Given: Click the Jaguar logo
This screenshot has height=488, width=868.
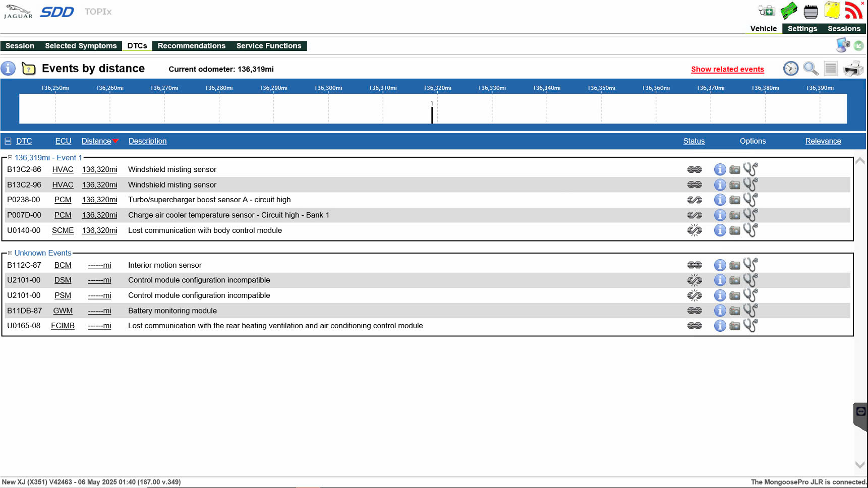Looking at the screenshot, I should (x=18, y=12).
